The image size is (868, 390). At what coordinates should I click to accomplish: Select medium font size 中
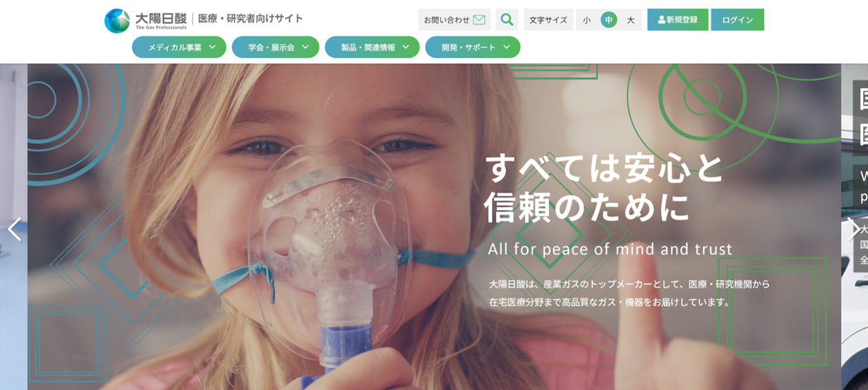tap(609, 20)
